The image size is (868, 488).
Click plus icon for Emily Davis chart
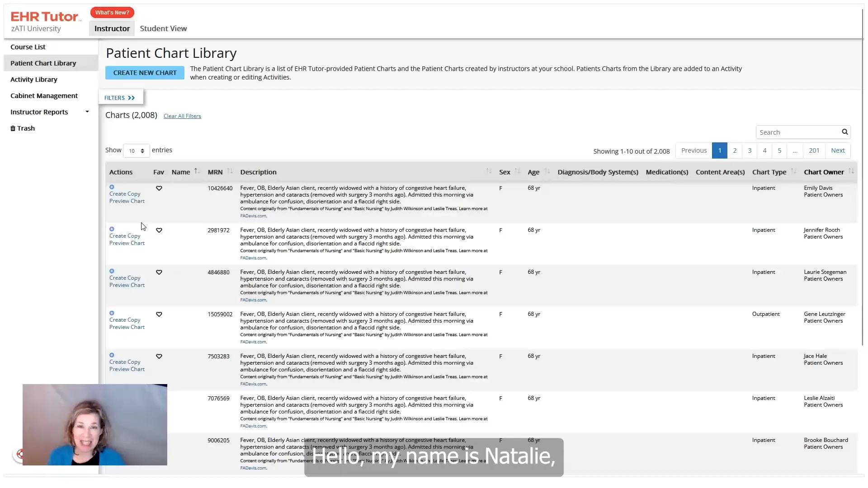pyautogui.click(x=112, y=187)
